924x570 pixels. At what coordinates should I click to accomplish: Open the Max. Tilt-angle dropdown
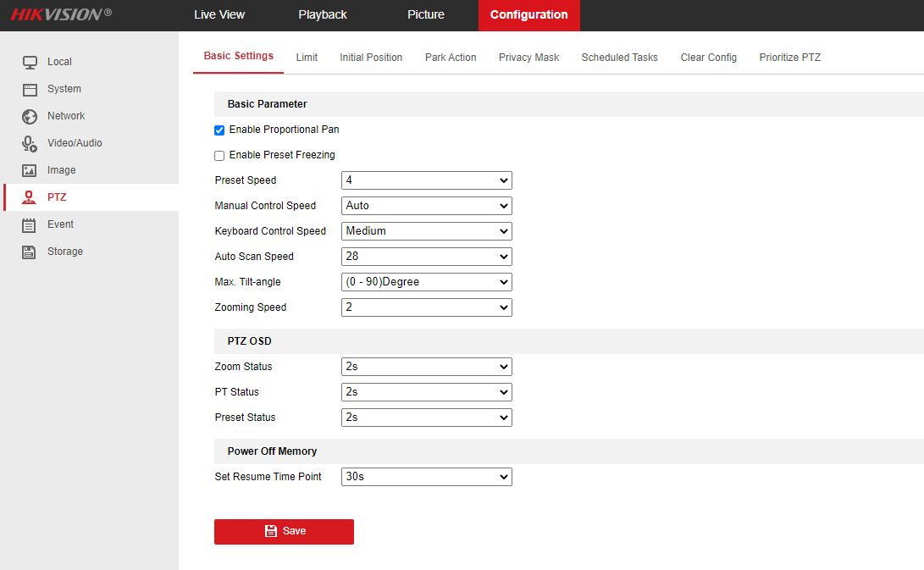427,282
